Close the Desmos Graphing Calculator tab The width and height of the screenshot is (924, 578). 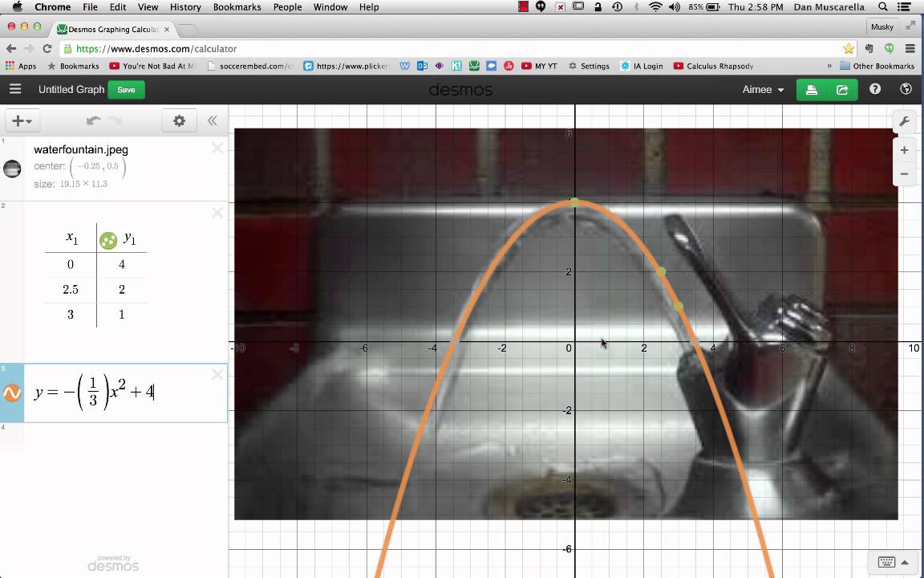coord(167,29)
